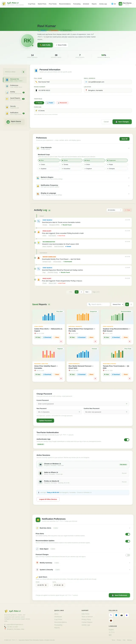The image size is (136, 644).
Task: Enable the Forecast Changes toggle
Action: tap(128, 555)
